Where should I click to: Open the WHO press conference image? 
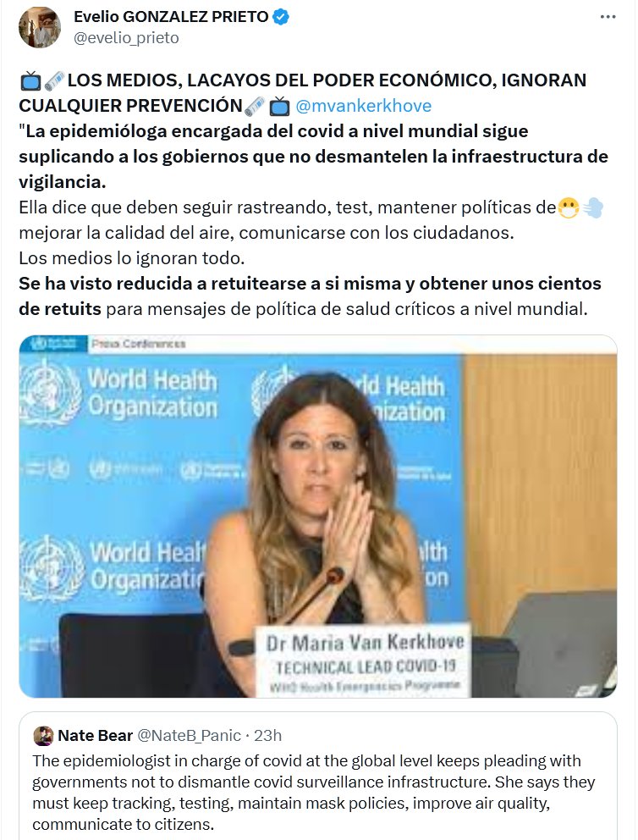click(318, 517)
